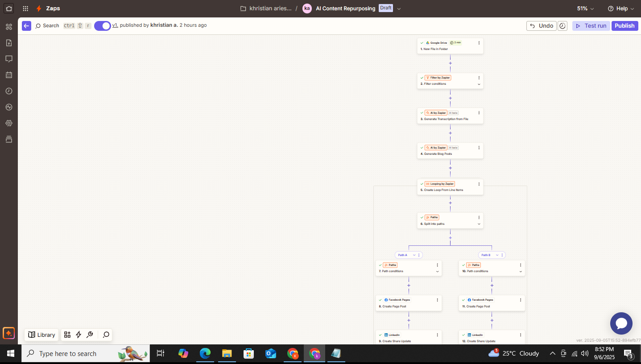Open the versions stack icon in the sidebar
This screenshot has width=641, height=364.
click(9, 139)
